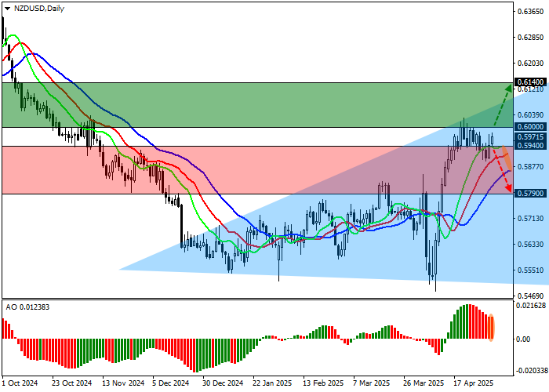This screenshot has height=392, width=549.
Task: Select the 0.59400 price level label
Action: [x=531, y=146]
